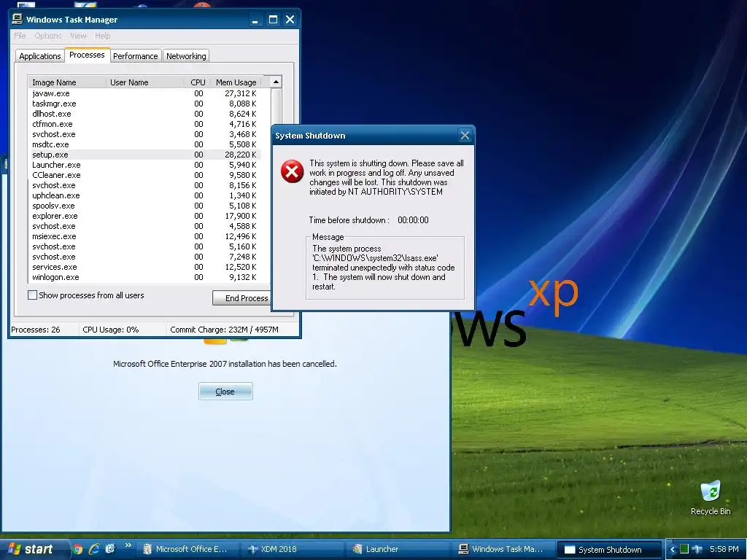Image resolution: width=747 pixels, height=560 pixels.
Task: Select the javaw.exe process row
Action: point(144,93)
